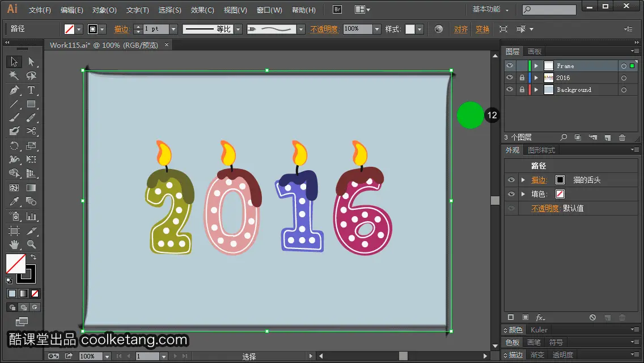Select the Type tool
Viewport: 644px width, 363px height.
tap(31, 90)
